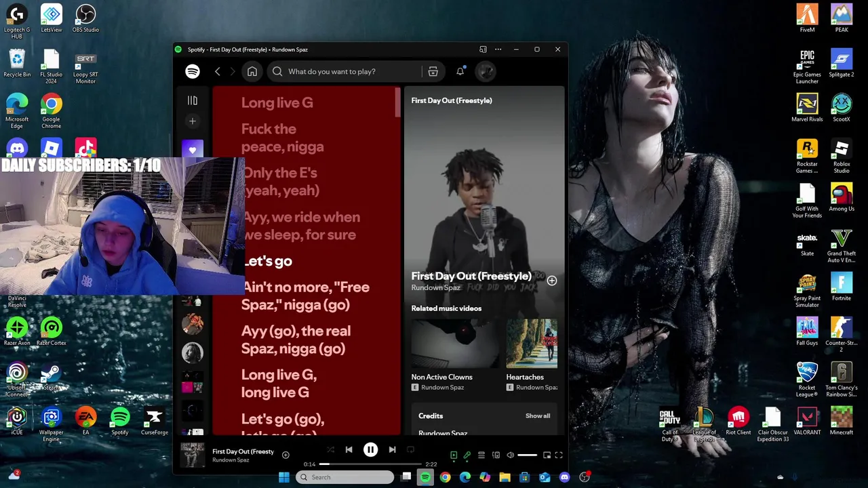868x488 pixels.
Task: Switch to mini player from title bar icon
Action: tap(483, 49)
